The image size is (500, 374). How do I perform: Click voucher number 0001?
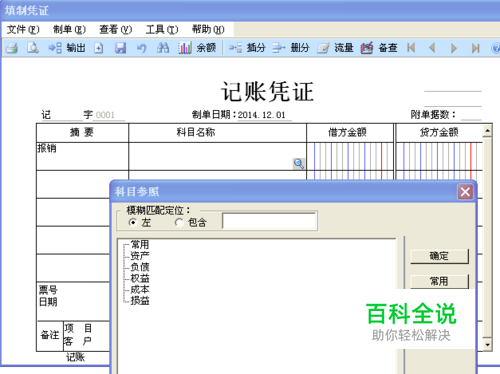105,115
